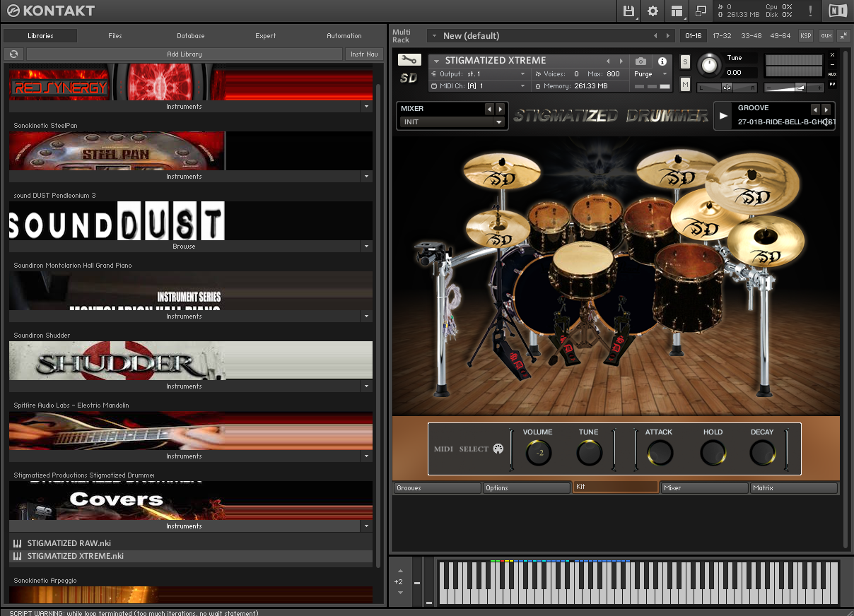
Task: Click the instrument pan slider
Action: click(x=727, y=88)
